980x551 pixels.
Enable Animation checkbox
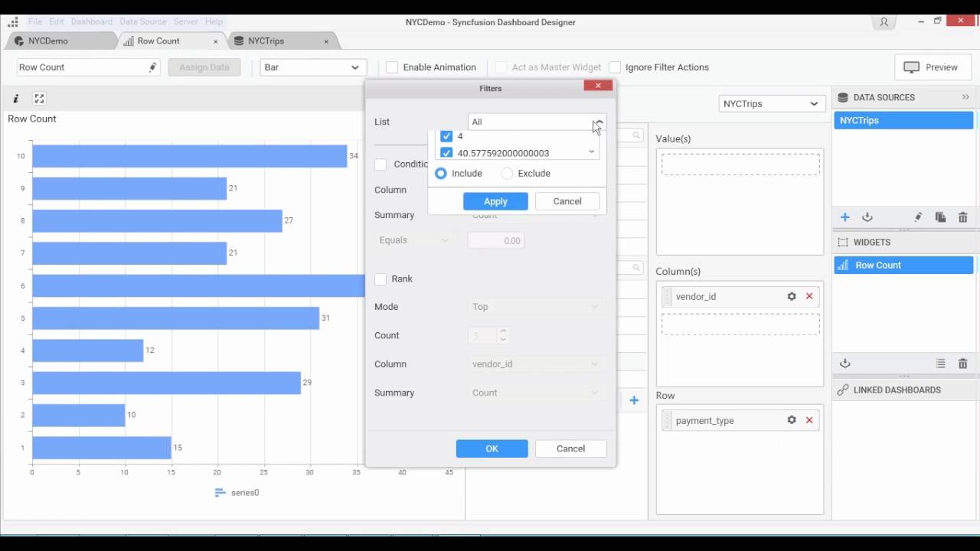(392, 67)
